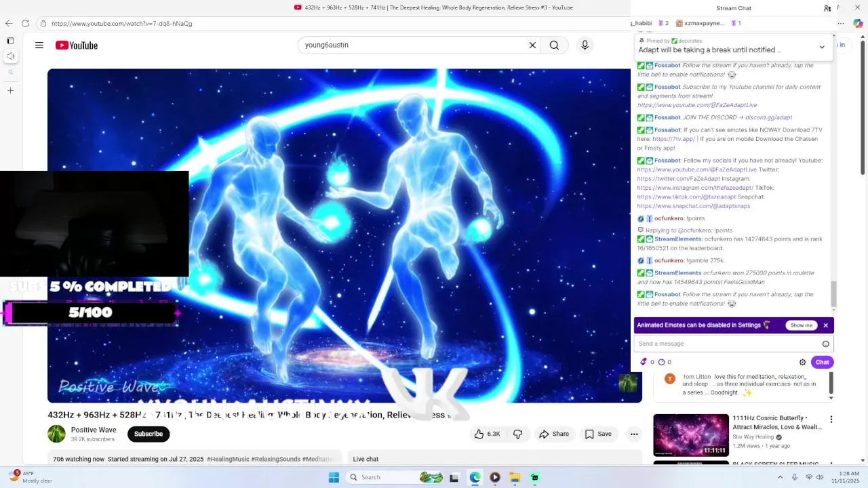Like the video with thumbs up
Viewport: 868px width, 488px height.
click(x=487, y=434)
